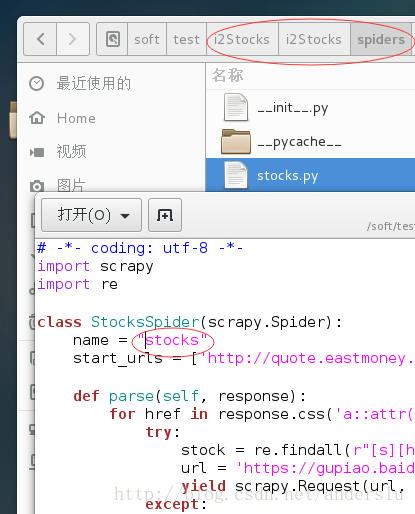Click the class StocksSpider definition line
The width and height of the screenshot is (415, 514).
(190, 322)
